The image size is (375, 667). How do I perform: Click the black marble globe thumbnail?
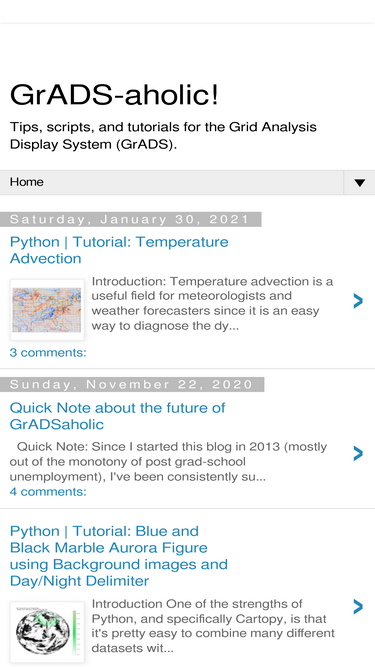tap(47, 632)
